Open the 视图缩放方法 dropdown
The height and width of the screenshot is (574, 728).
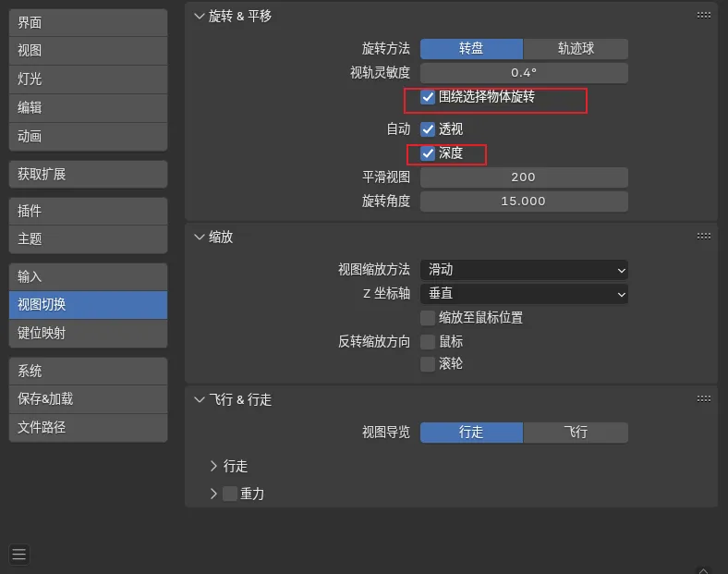tap(524, 270)
